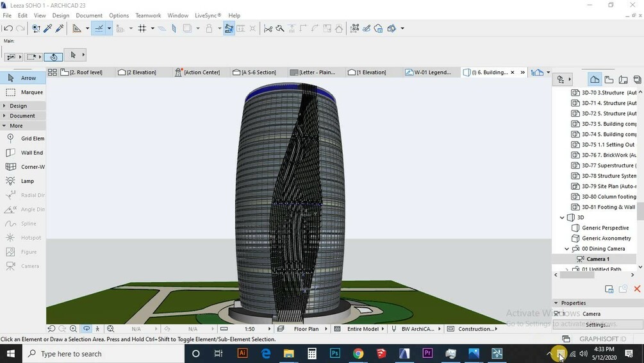Close the 6. Building tab
644x363 pixels.
512,72
